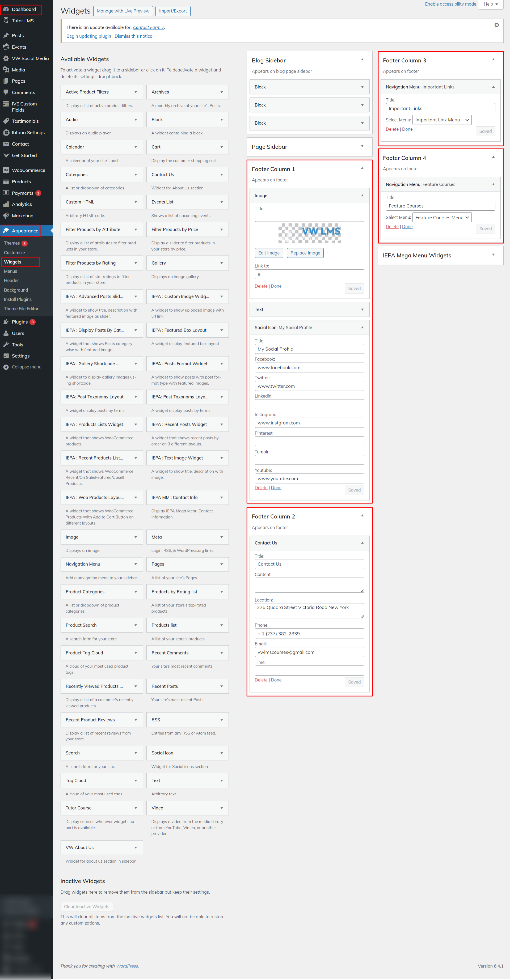Click the Dashboard gauge icon in sidebar
Viewport: 510px width, 980px height.
[6, 9]
